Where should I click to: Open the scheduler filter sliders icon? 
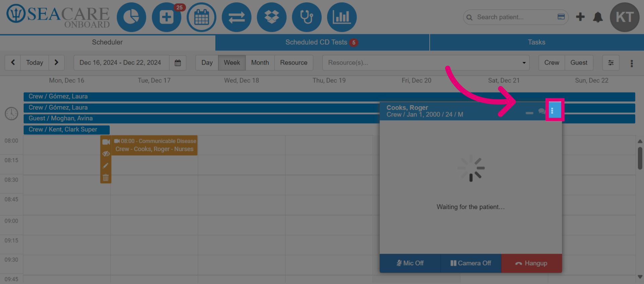[611, 63]
